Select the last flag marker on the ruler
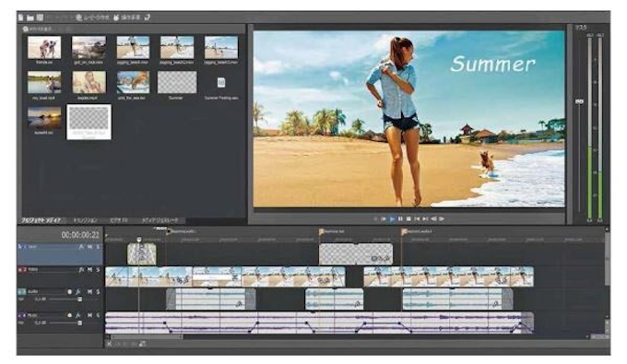Image resolution: width=627 pixels, height=364 pixels. pyautogui.click(x=404, y=231)
